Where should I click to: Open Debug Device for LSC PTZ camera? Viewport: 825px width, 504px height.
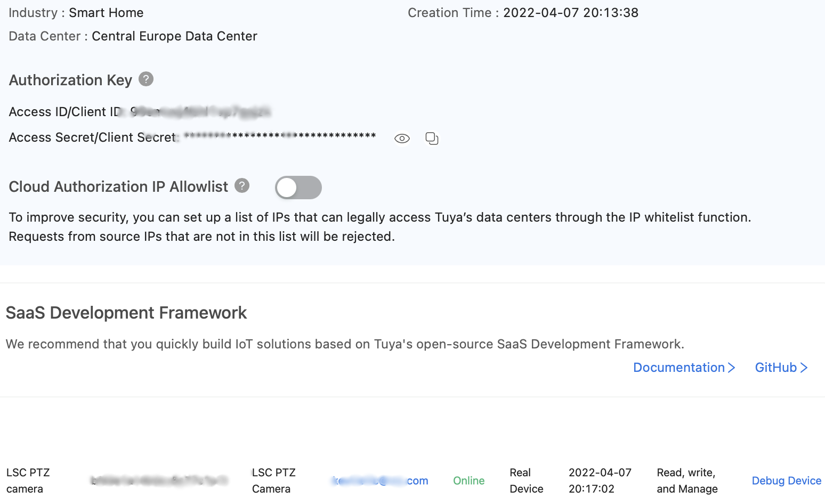click(787, 481)
